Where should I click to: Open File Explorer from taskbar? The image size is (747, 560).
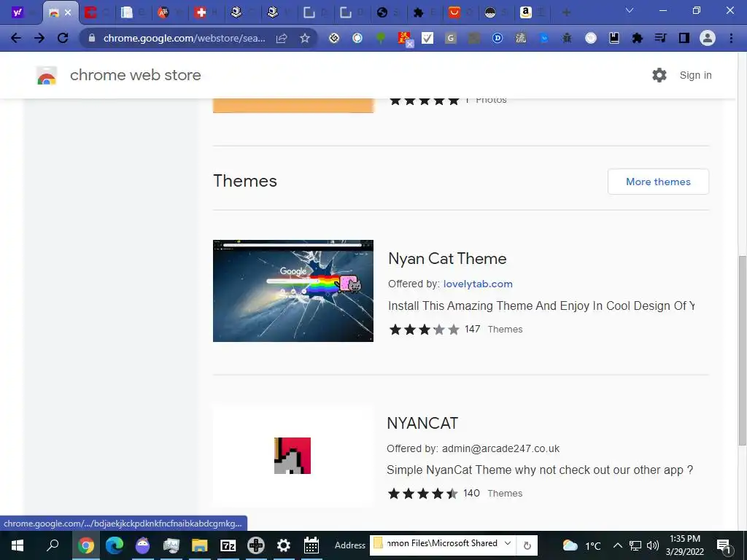click(200, 545)
